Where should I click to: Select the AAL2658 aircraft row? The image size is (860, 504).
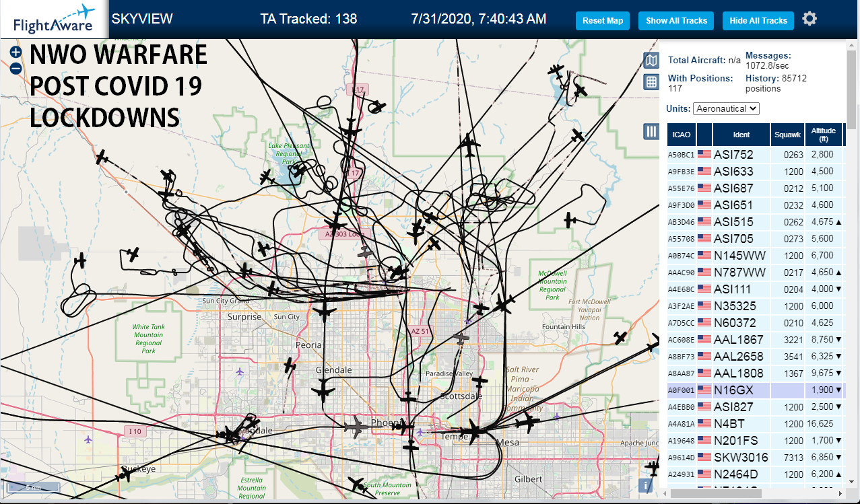(756, 356)
